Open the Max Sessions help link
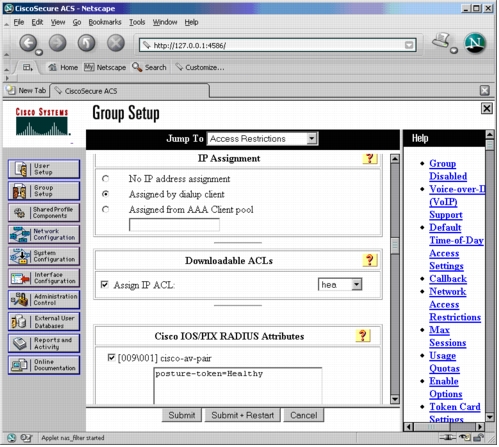The height and width of the screenshot is (447, 499). (x=448, y=336)
